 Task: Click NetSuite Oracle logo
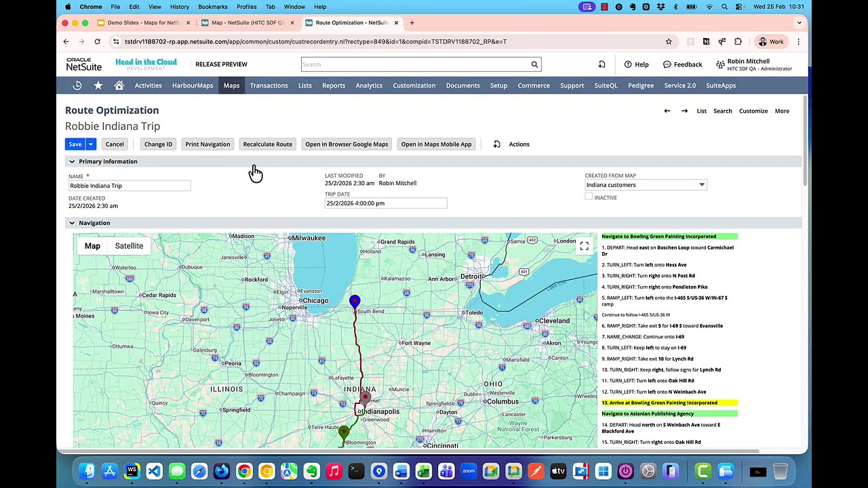pos(83,64)
